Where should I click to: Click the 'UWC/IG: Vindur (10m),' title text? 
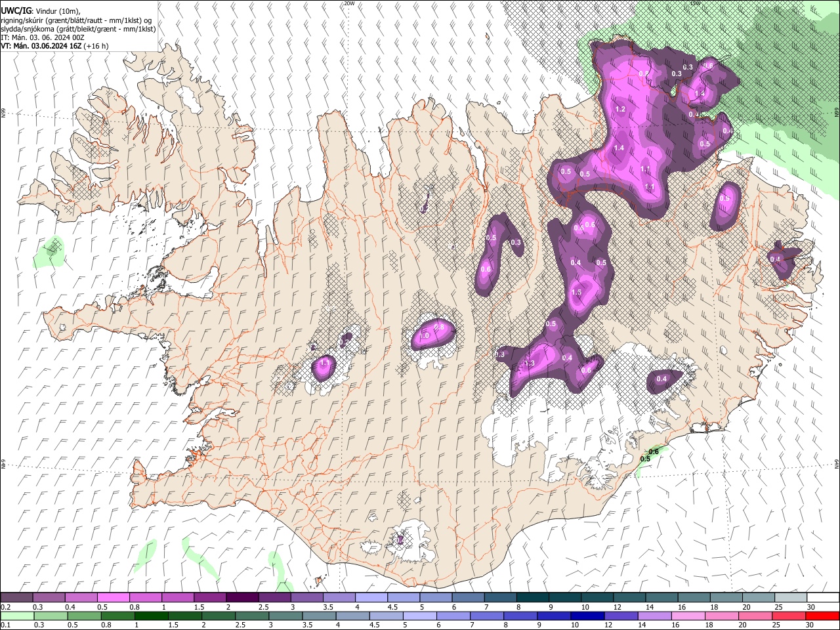point(41,11)
